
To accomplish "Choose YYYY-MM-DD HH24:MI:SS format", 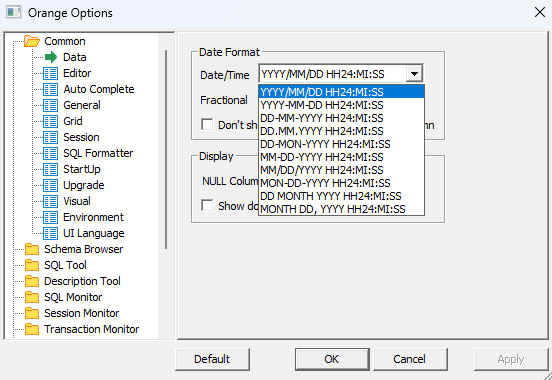I will tap(341, 105).
